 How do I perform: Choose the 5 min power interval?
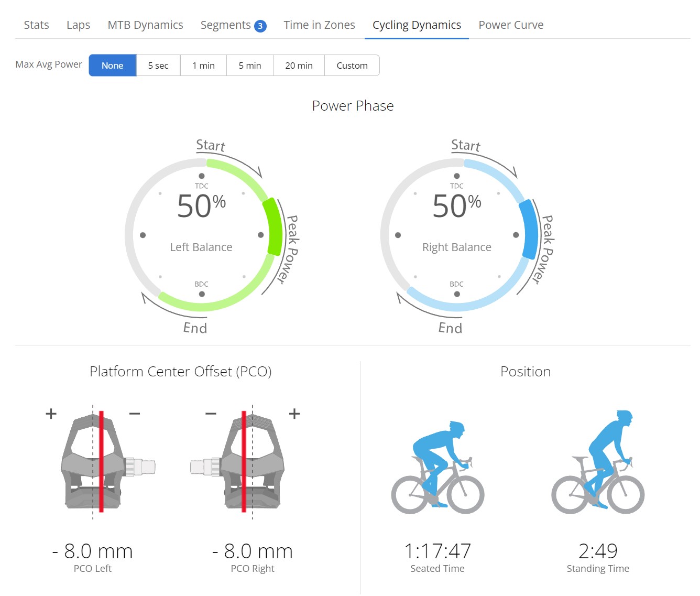pos(249,66)
